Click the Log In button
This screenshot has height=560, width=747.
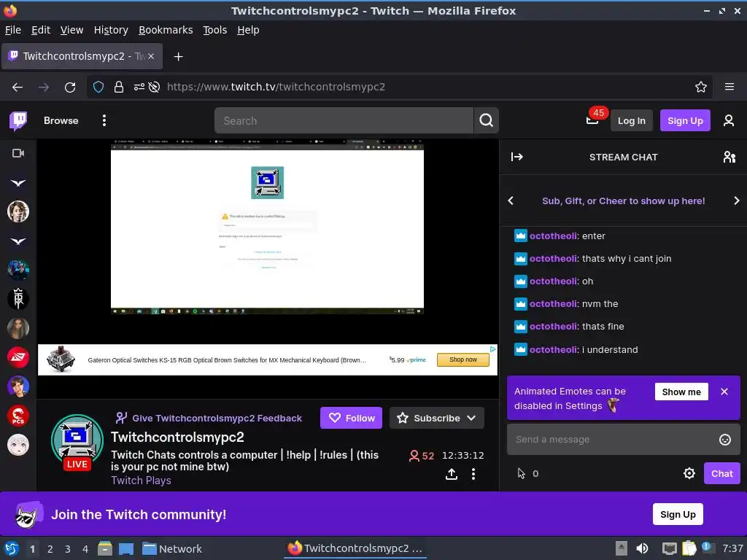click(631, 120)
